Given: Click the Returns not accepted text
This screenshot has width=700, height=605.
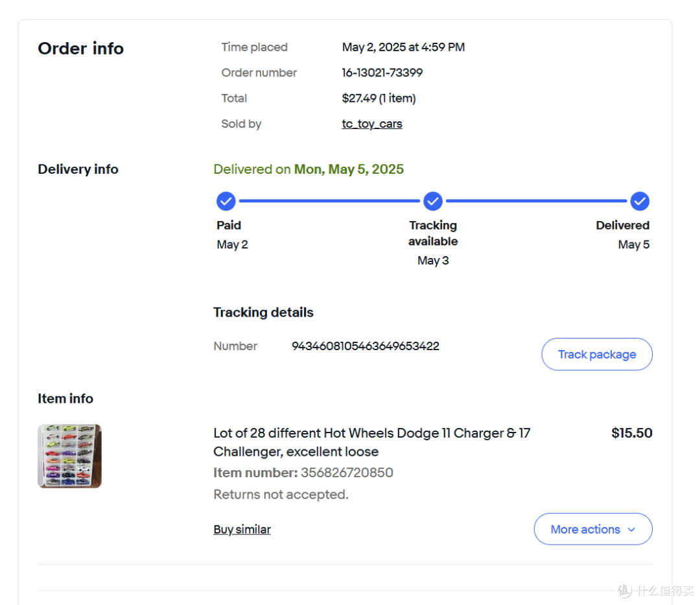Looking at the screenshot, I should (x=281, y=494).
